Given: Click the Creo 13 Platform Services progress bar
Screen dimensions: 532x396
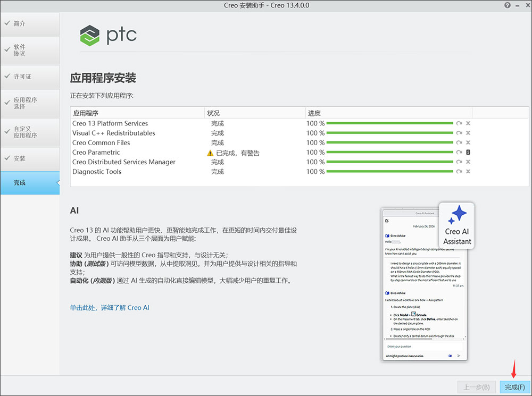Looking at the screenshot, I should 389,123.
